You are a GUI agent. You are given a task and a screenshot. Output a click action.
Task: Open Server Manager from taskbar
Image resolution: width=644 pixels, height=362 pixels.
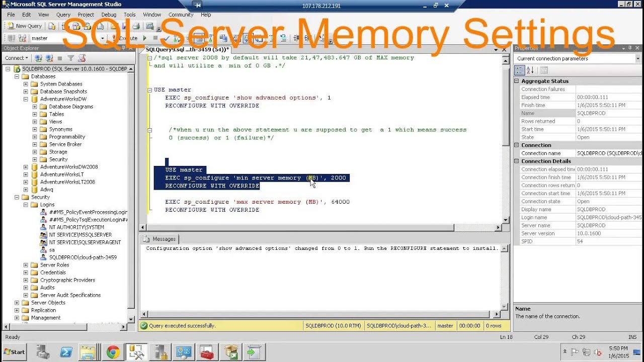click(x=43, y=352)
